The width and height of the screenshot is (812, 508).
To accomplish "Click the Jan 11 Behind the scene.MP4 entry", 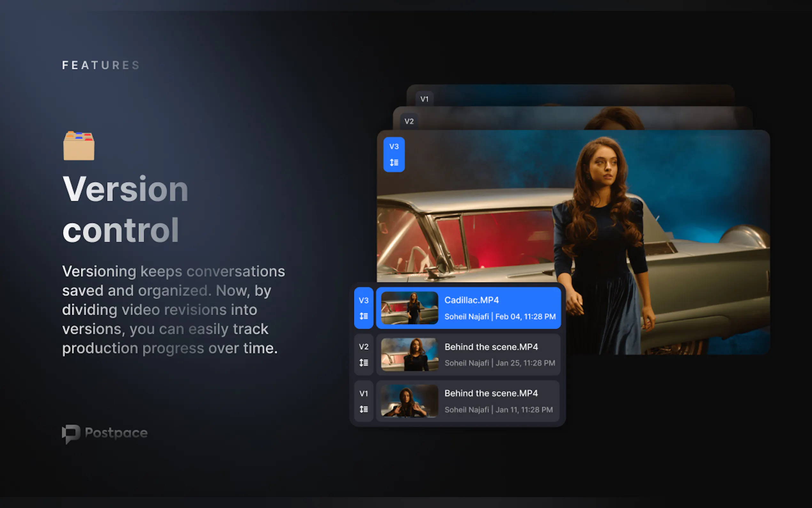I will [x=491, y=393].
